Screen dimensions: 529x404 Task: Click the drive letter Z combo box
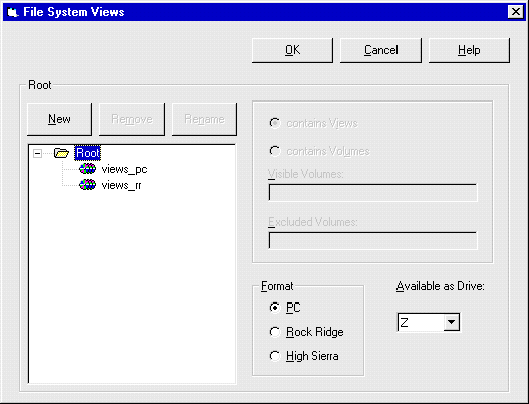click(428, 322)
